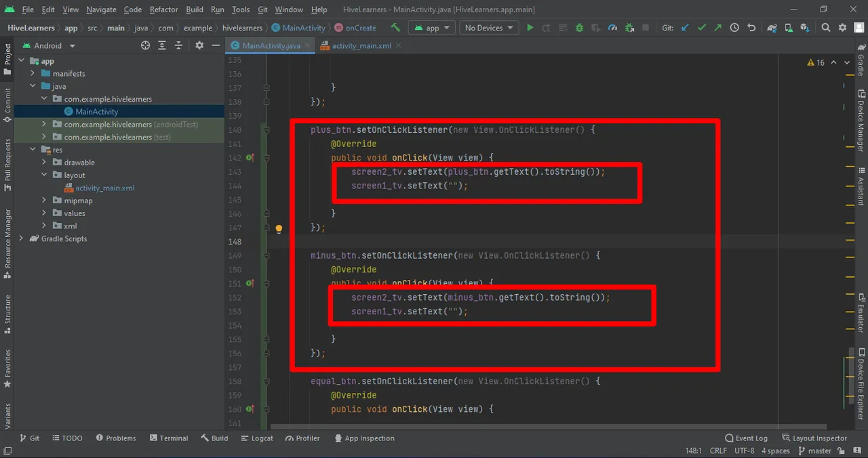Run the app with the green play button
Image resolution: width=868 pixels, height=458 pixels.
coord(530,28)
